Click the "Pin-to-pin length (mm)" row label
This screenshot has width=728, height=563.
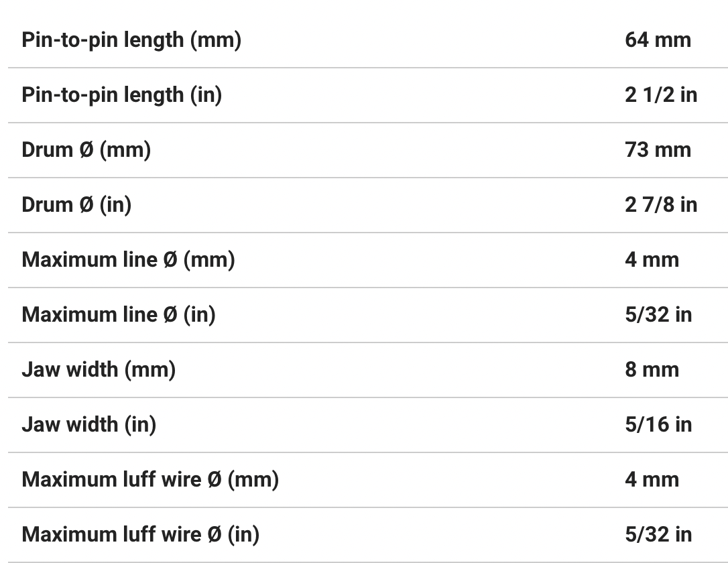(131, 40)
